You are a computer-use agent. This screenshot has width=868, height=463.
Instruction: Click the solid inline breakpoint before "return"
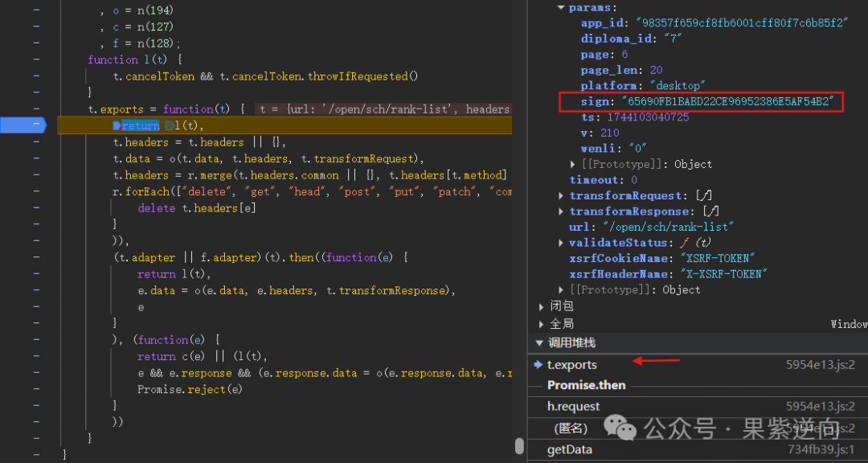click(117, 125)
